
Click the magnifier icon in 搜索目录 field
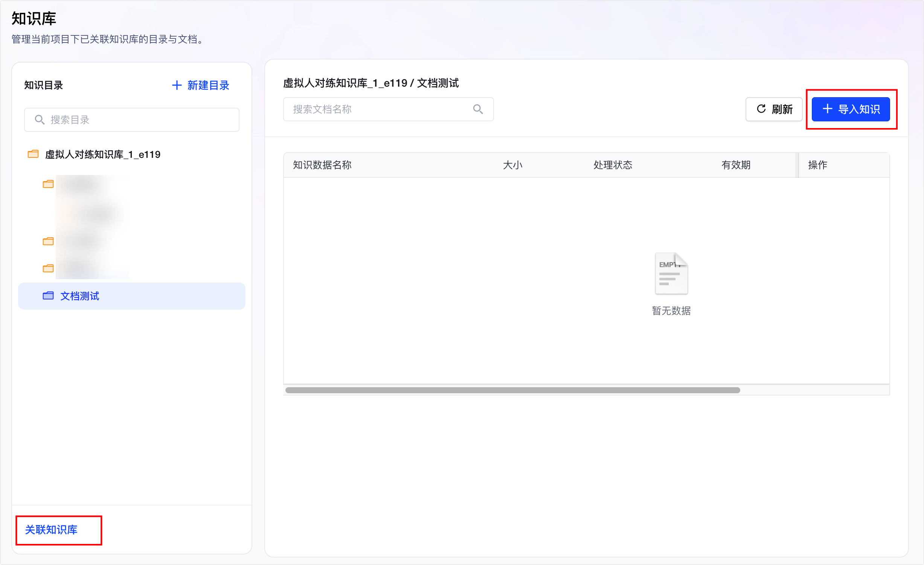tap(40, 120)
